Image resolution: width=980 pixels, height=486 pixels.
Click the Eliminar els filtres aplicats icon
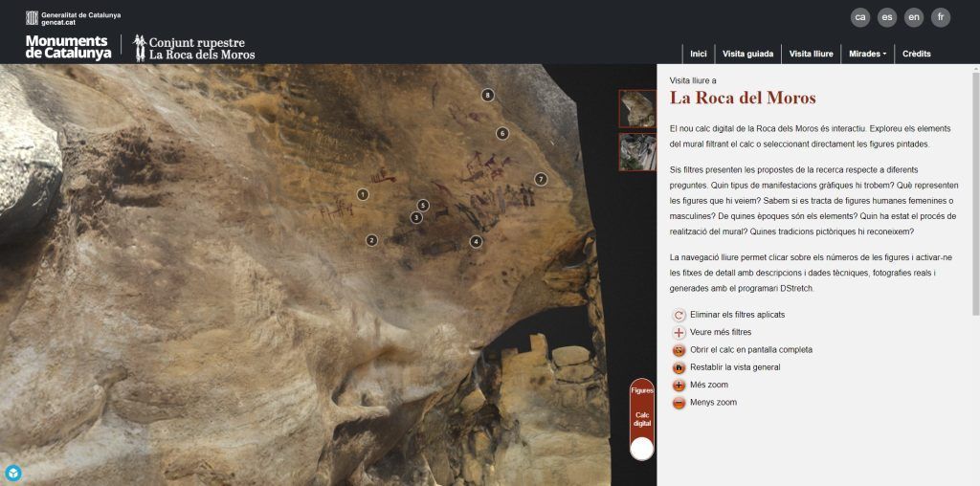tap(679, 315)
